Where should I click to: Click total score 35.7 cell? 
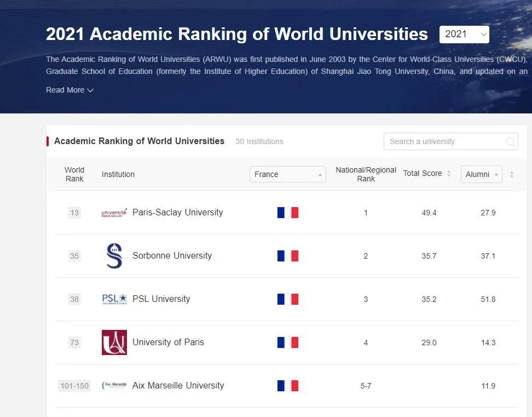pyautogui.click(x=429, y=256)
